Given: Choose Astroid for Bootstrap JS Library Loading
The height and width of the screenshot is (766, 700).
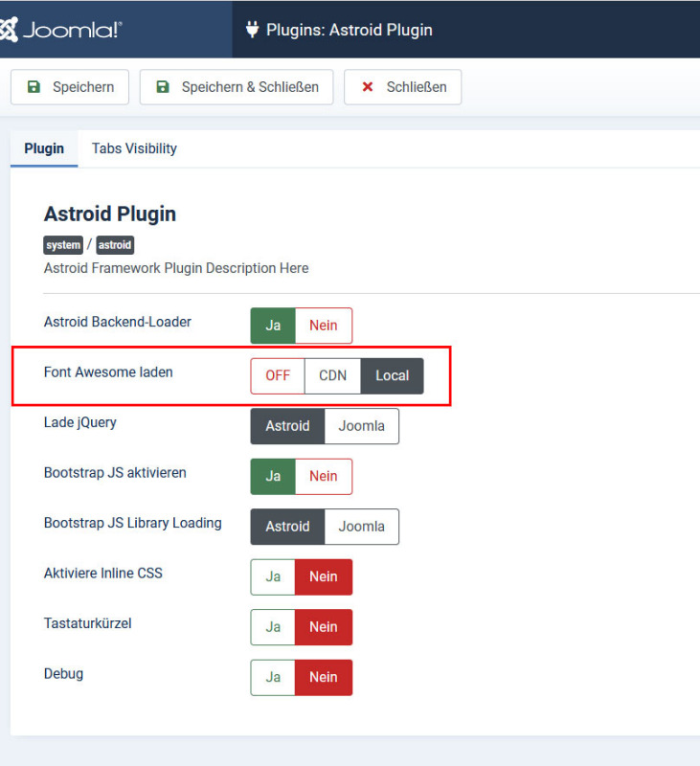Looking at the screenshot, I should point(287,527).
